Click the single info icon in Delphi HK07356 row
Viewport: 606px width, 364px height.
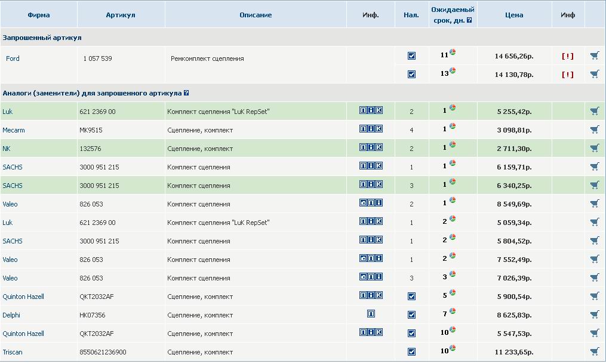click(x=371, y=314)
